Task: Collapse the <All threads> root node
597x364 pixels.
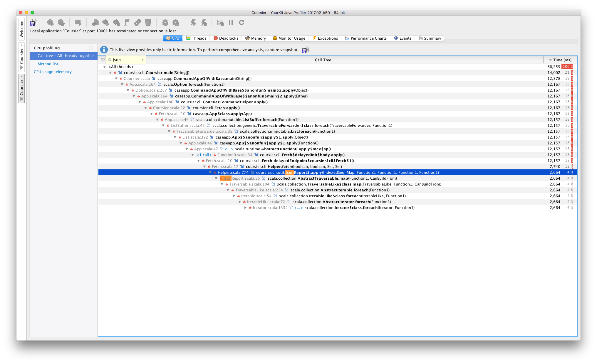Action: pyautogui.click(x=104, y=67)
